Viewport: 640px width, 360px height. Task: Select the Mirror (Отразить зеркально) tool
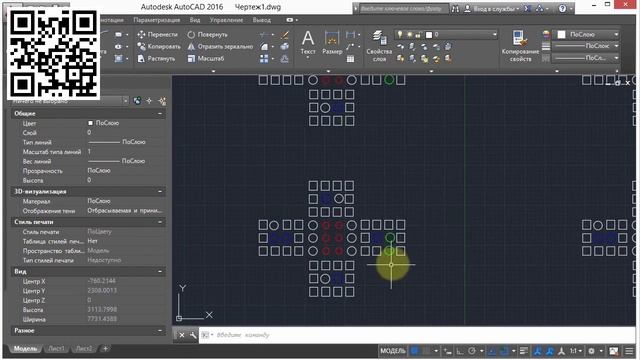point(220,47)
